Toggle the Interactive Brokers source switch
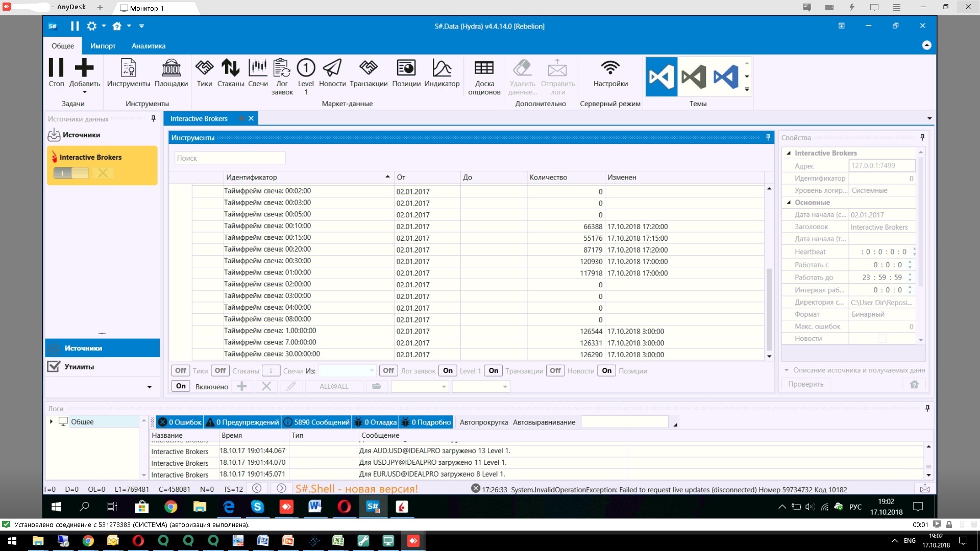 71,173
